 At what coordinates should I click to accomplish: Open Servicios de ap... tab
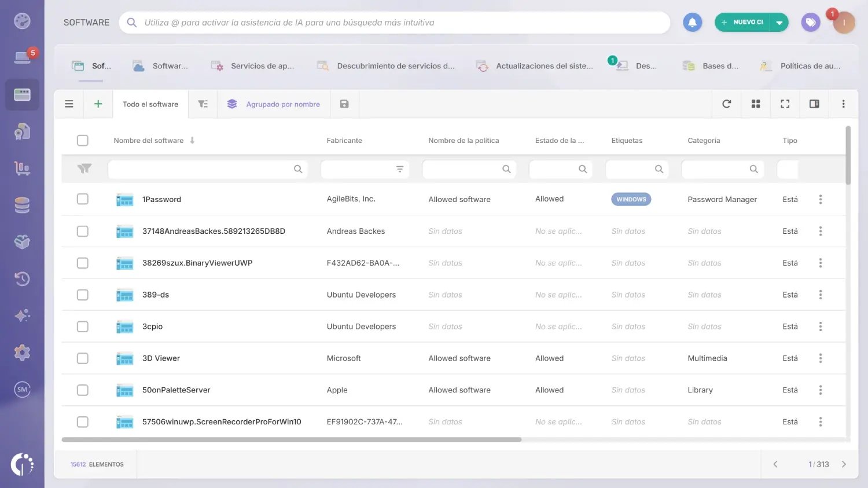pos(252,66)
